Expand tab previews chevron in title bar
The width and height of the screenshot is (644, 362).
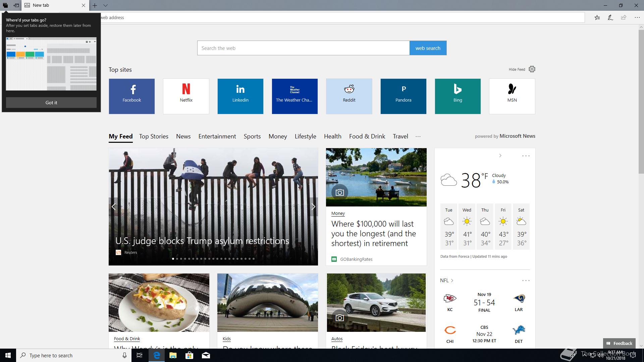click(x=105, y=5)
